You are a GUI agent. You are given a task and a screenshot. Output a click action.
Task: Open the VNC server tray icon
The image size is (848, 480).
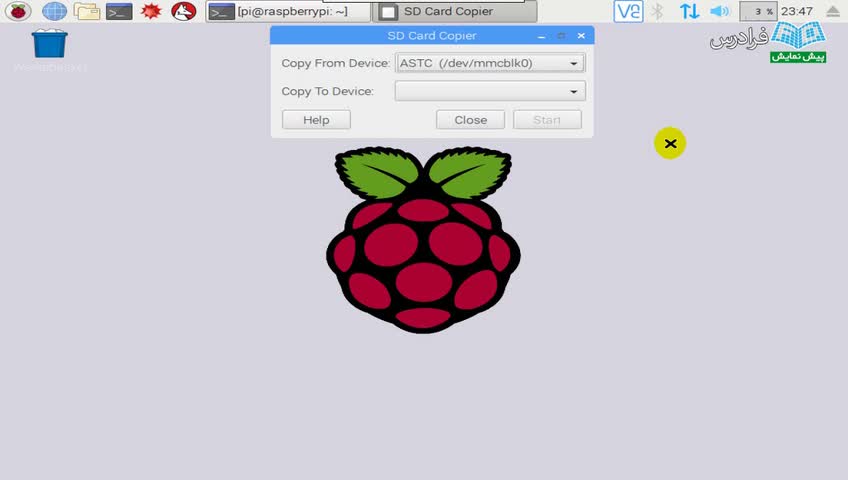pos(628,11)
